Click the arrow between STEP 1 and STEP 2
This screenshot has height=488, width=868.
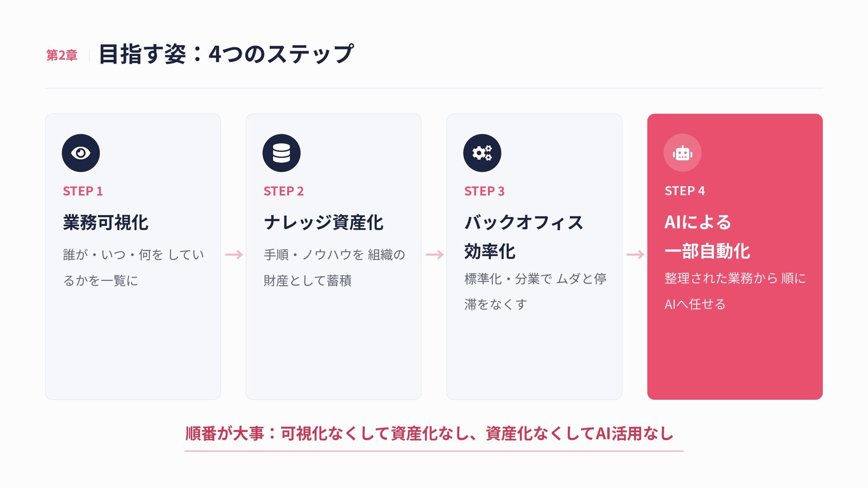(x=234, y=255)
